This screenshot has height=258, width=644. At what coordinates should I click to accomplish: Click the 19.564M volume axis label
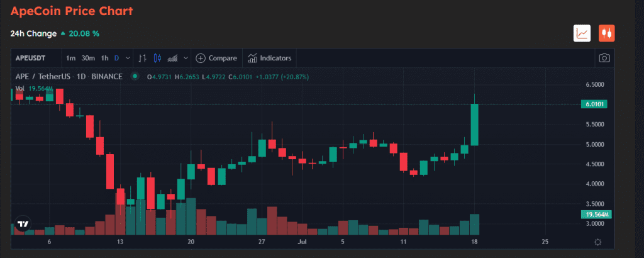pos(597,215)
